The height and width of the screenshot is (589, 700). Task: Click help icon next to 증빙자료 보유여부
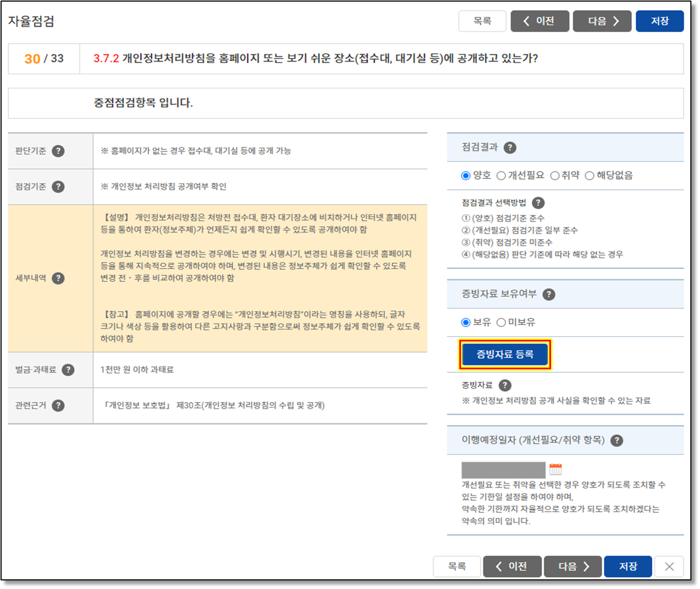point(549,294)
